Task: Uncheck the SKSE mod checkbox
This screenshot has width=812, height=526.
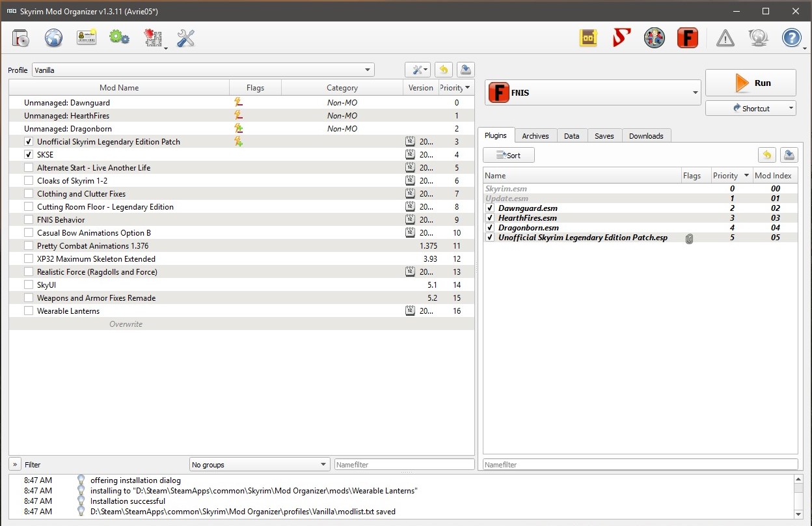Action: pos(29,154)
